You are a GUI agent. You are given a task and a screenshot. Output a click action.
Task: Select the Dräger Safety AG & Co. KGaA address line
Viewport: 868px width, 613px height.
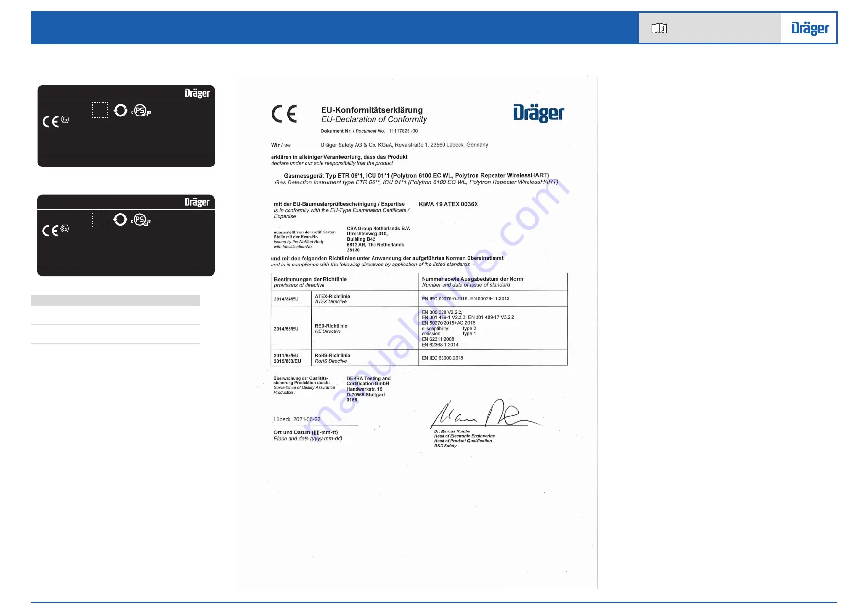404,145
